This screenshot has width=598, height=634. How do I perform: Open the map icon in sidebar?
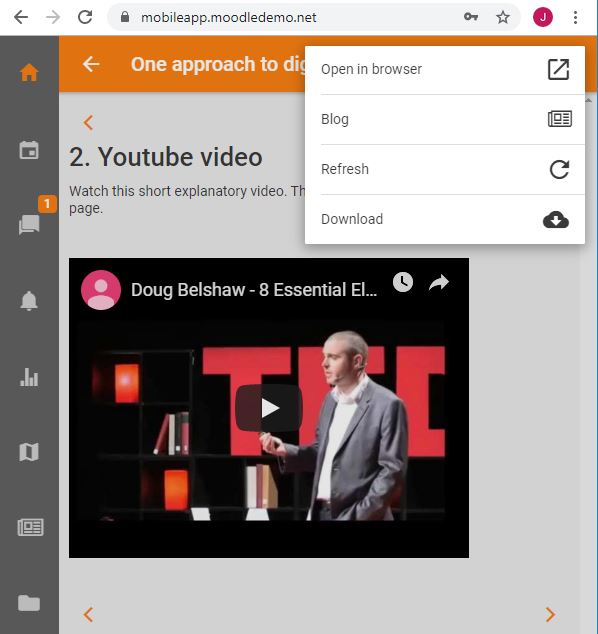point(29,452)
